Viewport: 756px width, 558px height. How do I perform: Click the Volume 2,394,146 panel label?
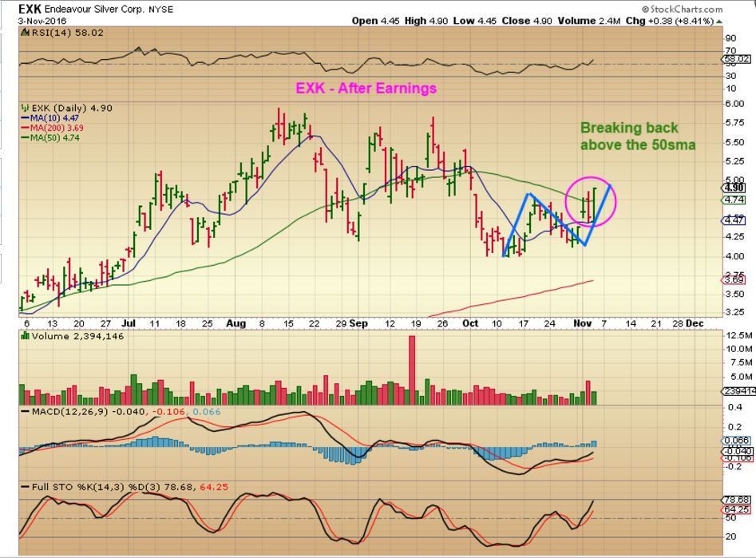pyautogui.click(x=77, y=336)
